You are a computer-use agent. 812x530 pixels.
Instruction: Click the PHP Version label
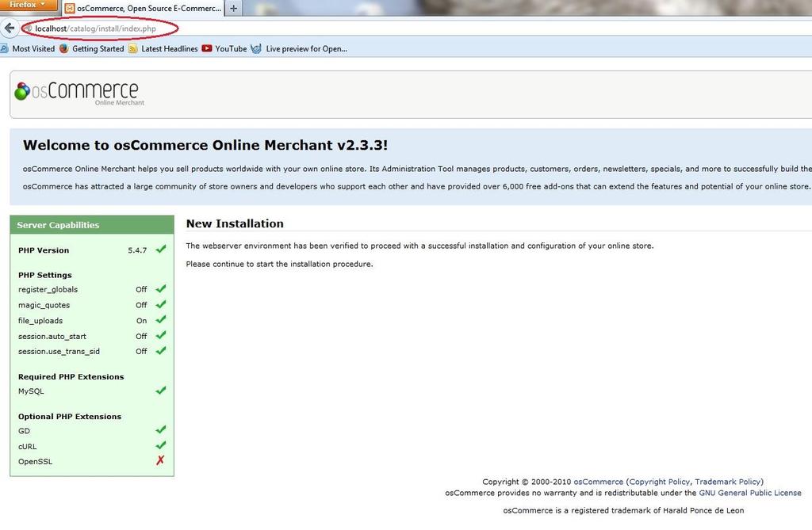[44, 250]
